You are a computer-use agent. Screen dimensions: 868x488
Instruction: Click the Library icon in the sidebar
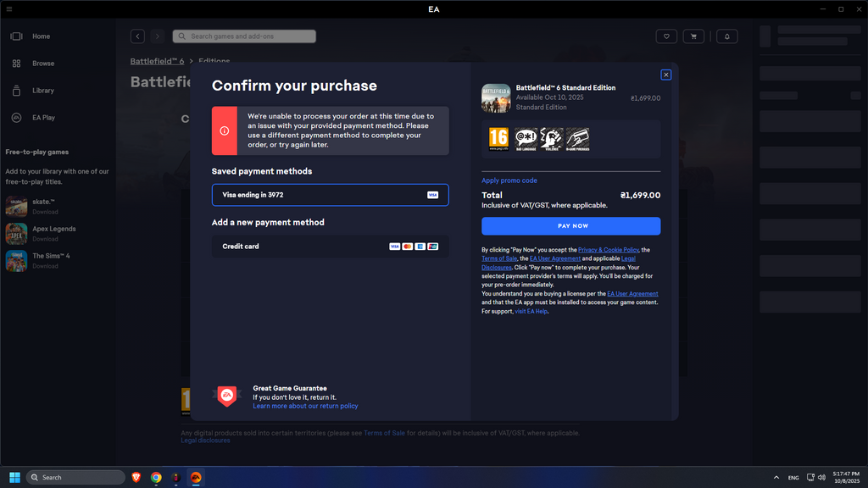pos(17,91)
